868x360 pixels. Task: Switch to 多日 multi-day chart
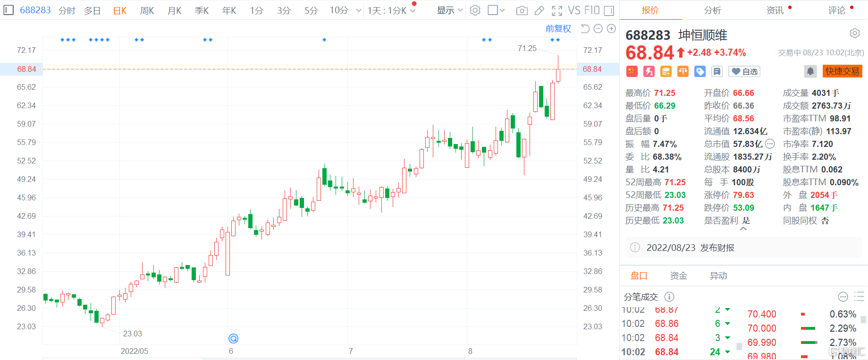tap(93, 10)
